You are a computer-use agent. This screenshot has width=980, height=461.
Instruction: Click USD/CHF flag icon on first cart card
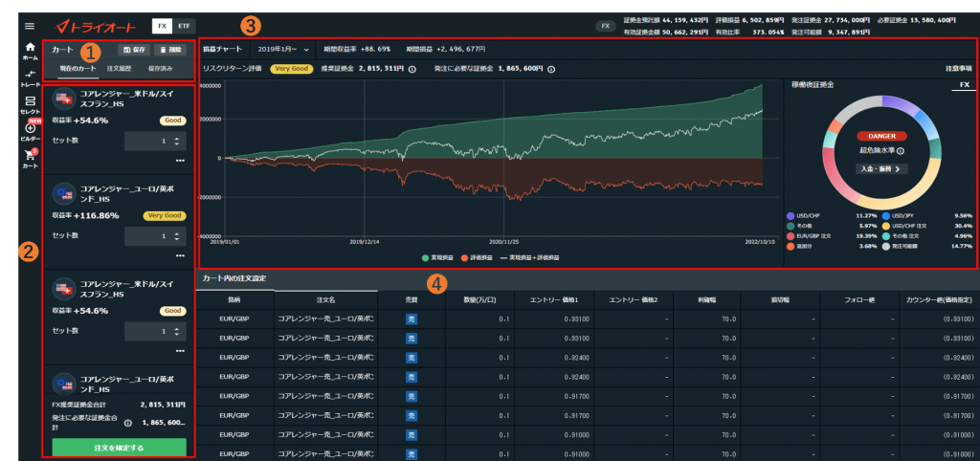pos(64,99)
